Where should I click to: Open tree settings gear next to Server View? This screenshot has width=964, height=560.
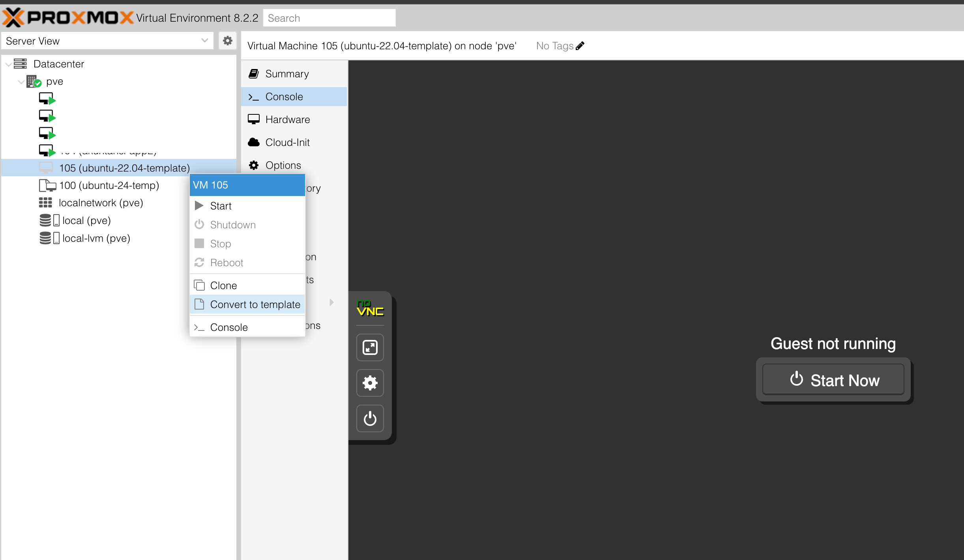click(x=227, y=41)
